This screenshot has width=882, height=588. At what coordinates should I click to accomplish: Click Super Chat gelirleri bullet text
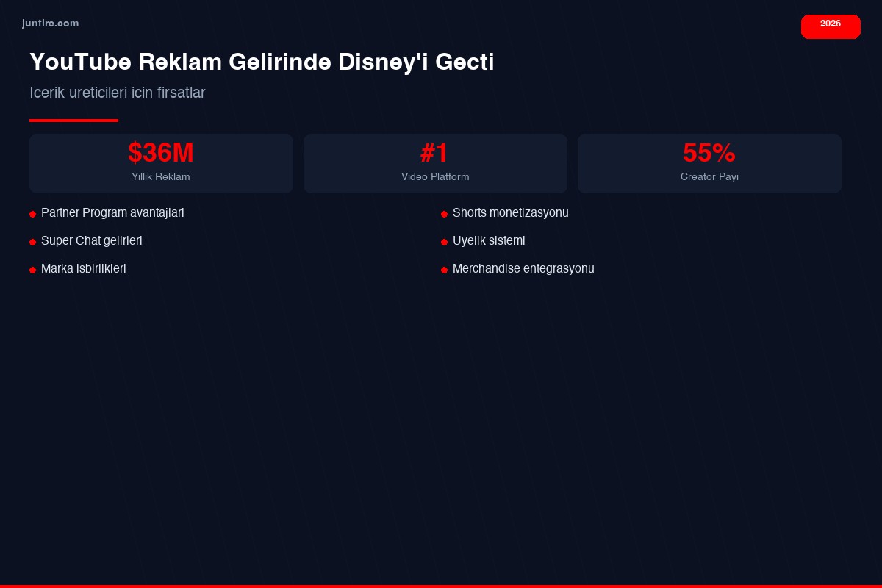point(92,241)
